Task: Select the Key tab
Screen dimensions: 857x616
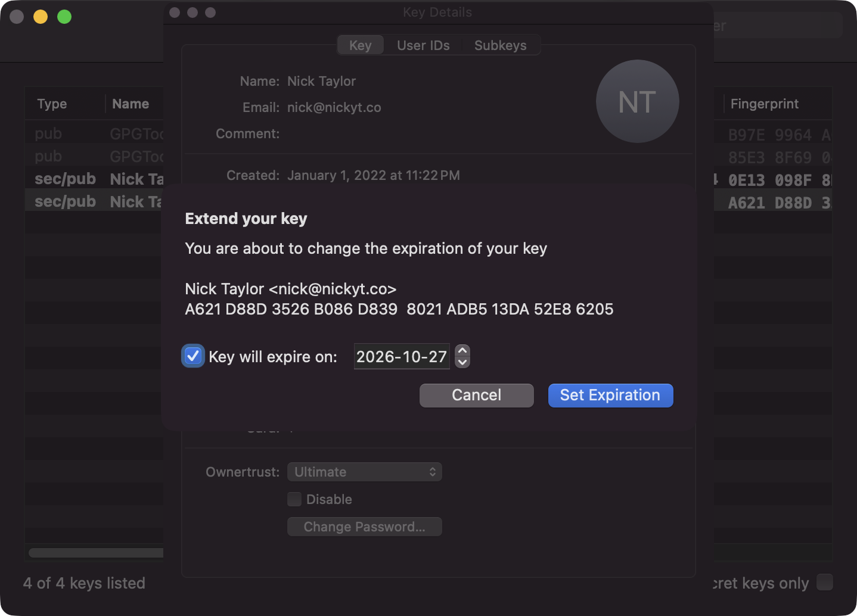Action: pyautogui.click(x=360, y=45)
